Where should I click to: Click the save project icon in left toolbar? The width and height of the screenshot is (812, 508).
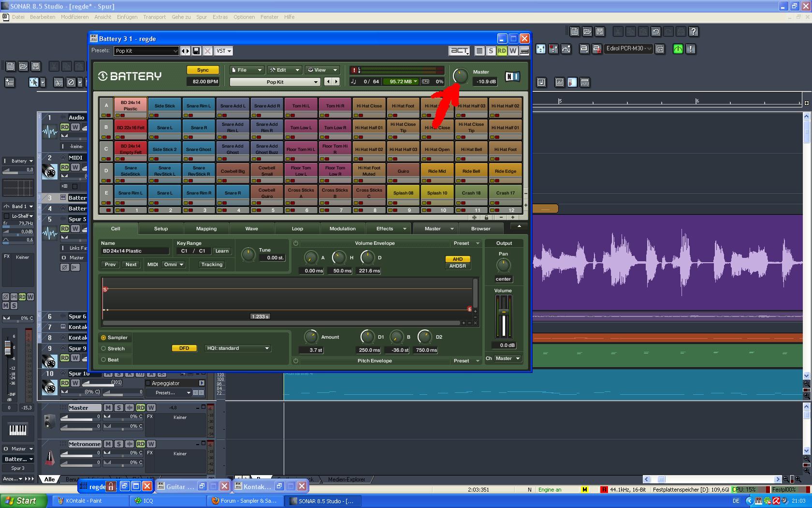pyautogui.click(x=36, y=66)
